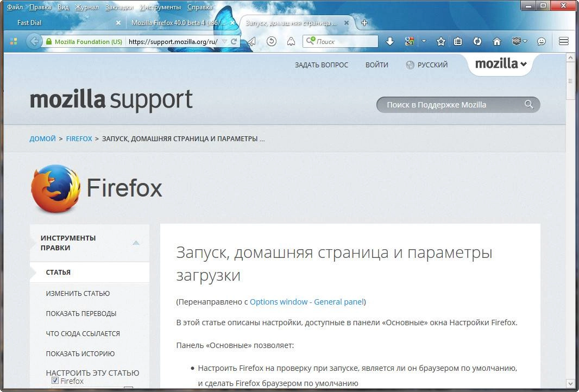This screenshot has width=579, height=392.
Task: Open the Options window - General panel link
Action: (307, 302)
